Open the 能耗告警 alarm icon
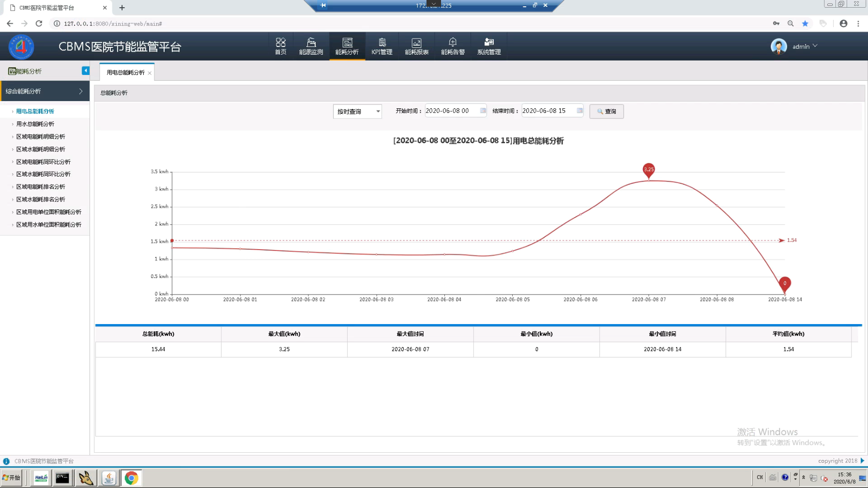 [453, 46]
